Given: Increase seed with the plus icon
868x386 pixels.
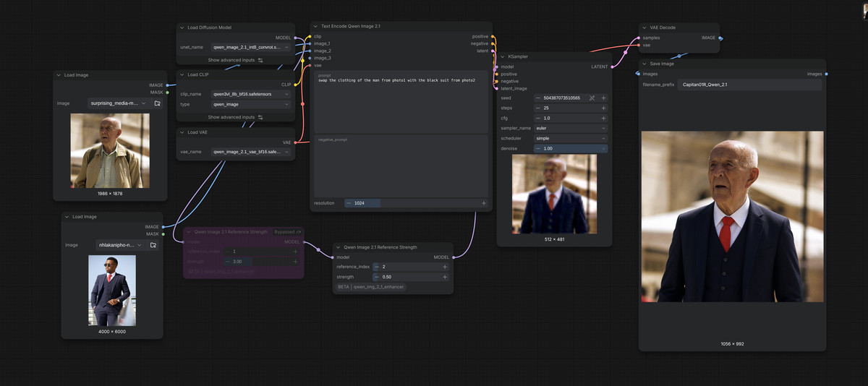Looking at the screenshot, I should (x=603, y=98).
